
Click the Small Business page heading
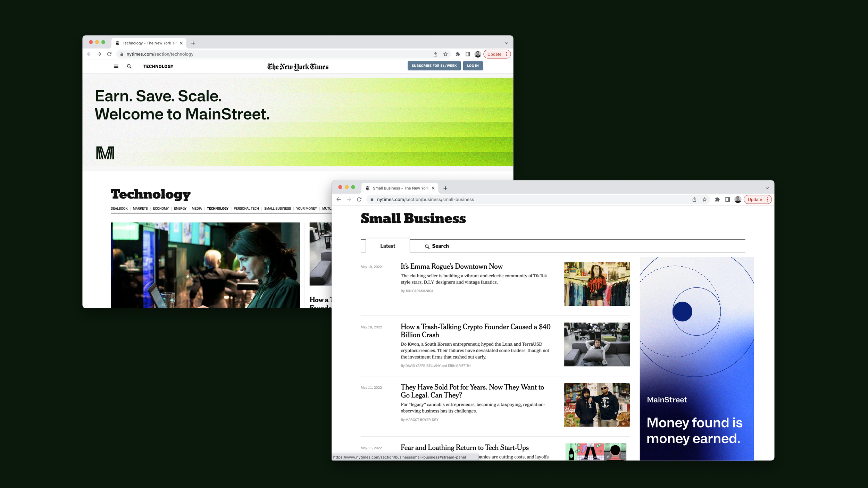pyautogui.click(x=413, y=218)
